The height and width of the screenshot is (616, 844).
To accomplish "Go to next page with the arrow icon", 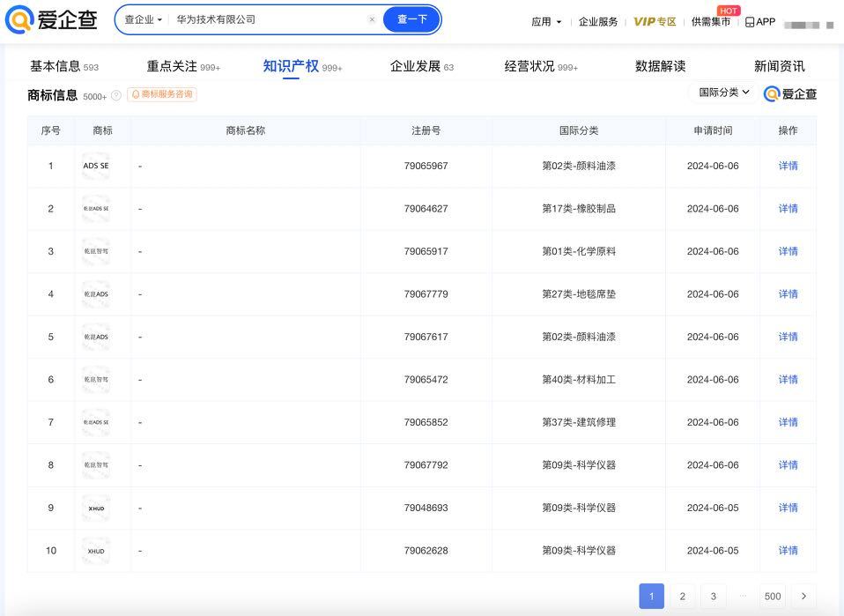I will pos(803,596).
